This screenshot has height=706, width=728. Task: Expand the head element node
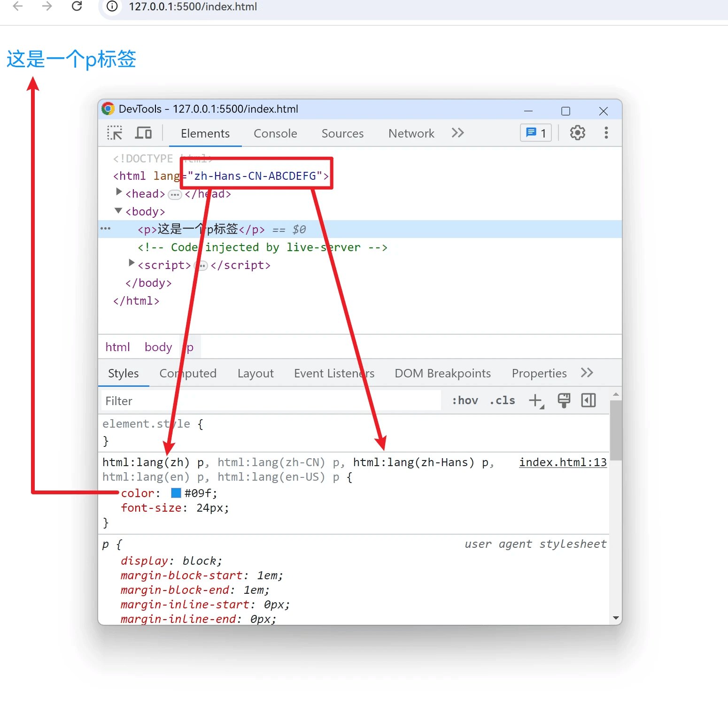pyautogui.click(x=119, y=192)
